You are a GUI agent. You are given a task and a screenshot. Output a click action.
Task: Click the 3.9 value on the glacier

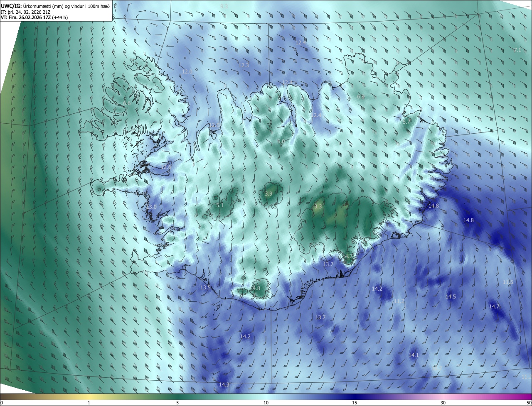pyautogui.click(x=268, y=193)
